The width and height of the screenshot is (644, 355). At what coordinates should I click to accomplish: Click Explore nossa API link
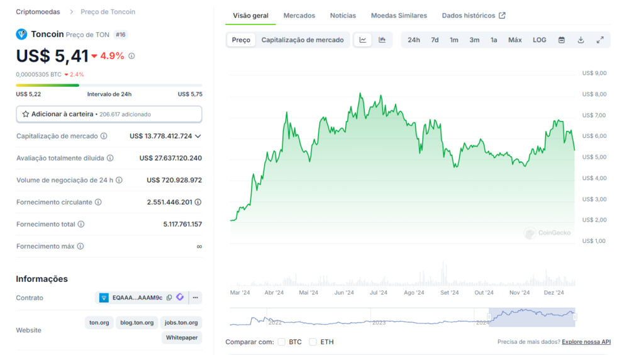pyautogui.click(x=586, y=342)
